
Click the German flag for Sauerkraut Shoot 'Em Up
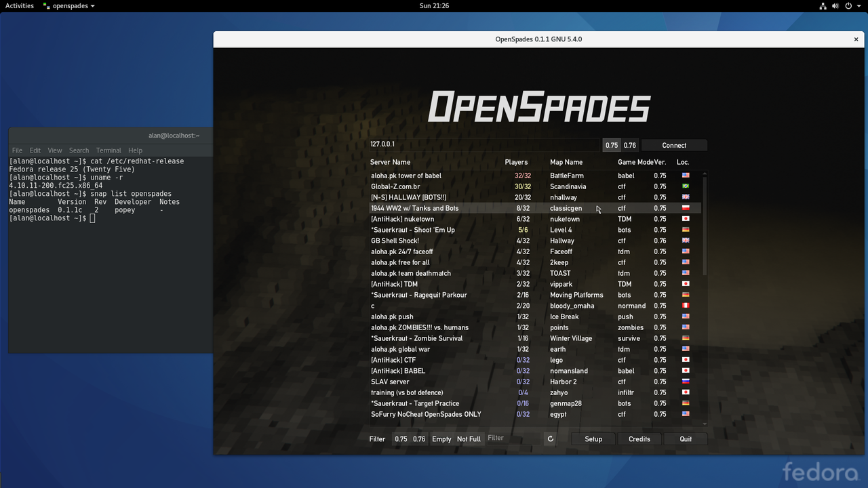click(686, 230)
